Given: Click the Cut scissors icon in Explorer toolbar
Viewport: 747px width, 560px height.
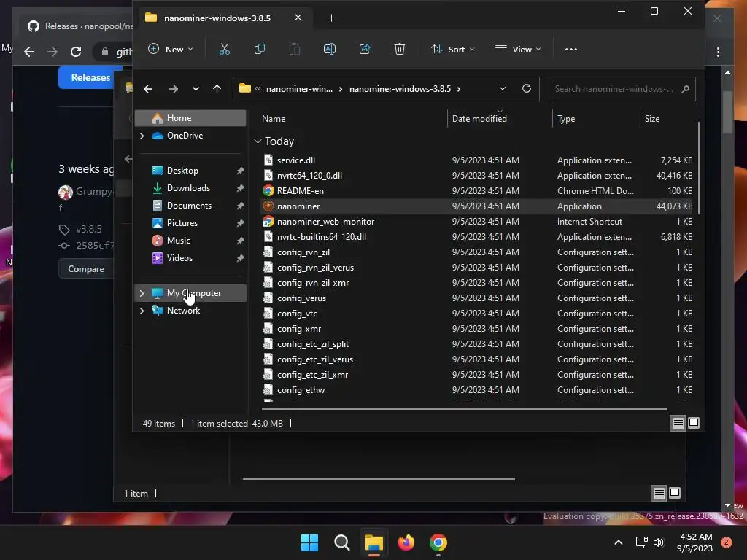Looking at the screenshot, I should tap(225, 49).
